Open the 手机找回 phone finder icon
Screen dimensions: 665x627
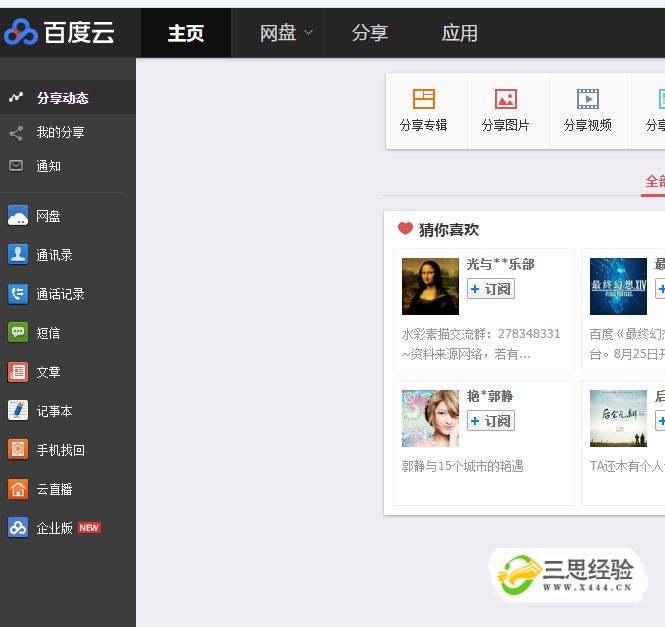[x=18, y=450]
